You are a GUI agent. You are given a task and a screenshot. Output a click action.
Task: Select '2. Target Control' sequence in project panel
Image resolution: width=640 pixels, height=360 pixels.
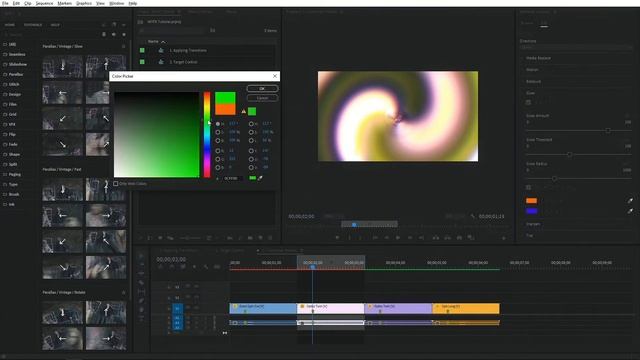183,62
